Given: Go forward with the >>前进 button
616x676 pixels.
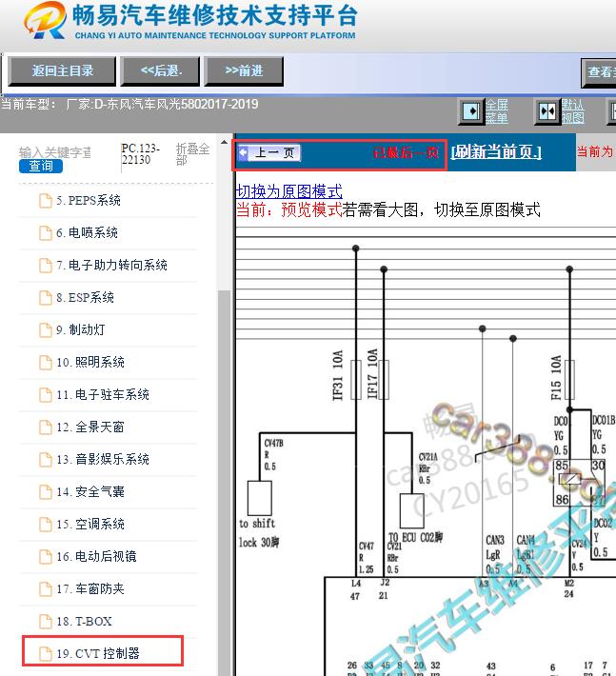Looking at the screenshot, I should 244,70.
